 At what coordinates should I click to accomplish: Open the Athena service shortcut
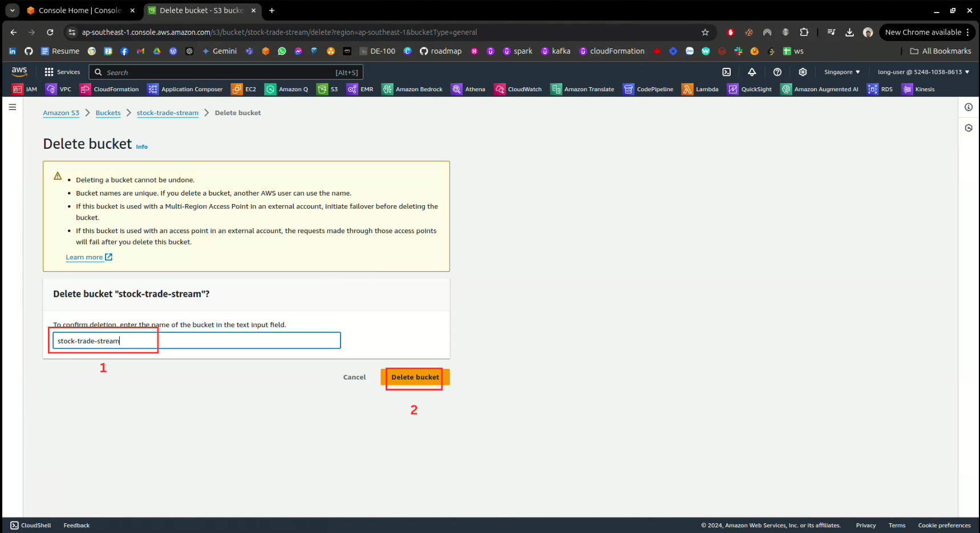point(468,89)
